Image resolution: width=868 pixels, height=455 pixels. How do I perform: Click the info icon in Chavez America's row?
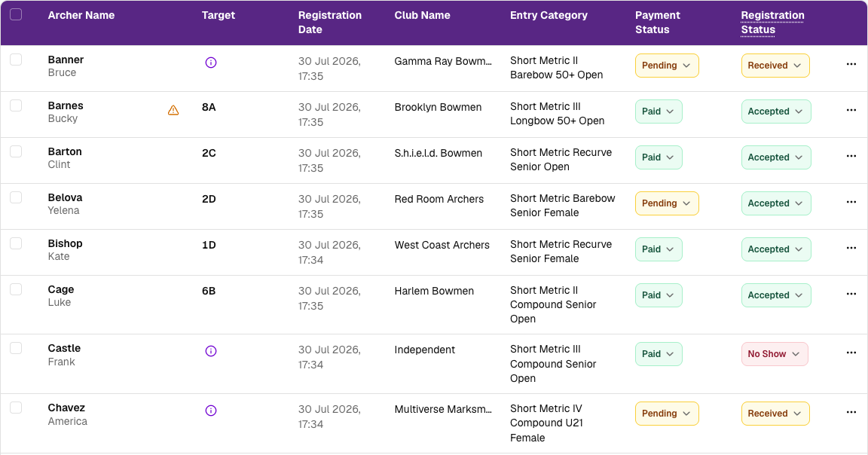coord(211,410)
